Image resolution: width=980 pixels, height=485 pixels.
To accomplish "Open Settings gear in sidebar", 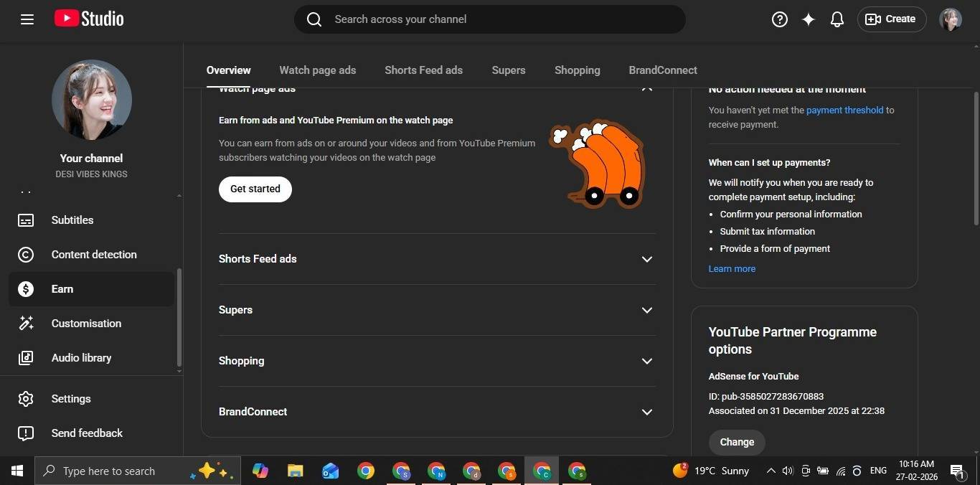I will (x=70, y=399).
